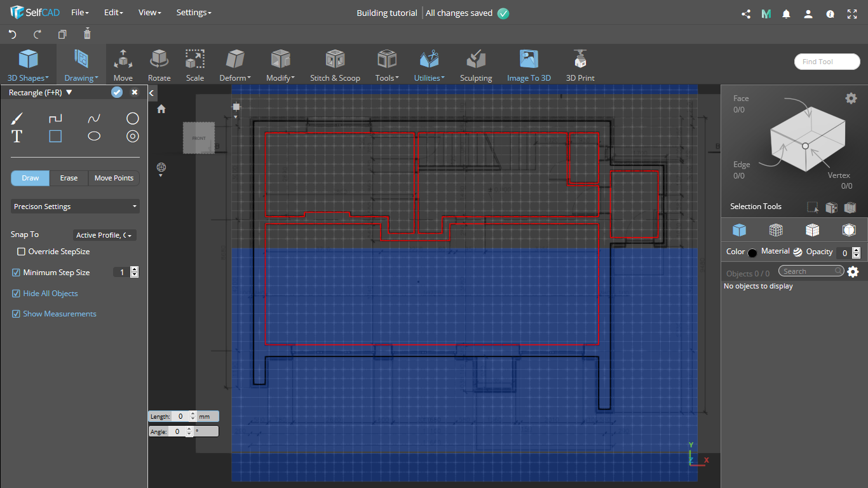Select wireframe view mode cube
868x488 pixels.
pyautogui.click(x=776, y=230)
